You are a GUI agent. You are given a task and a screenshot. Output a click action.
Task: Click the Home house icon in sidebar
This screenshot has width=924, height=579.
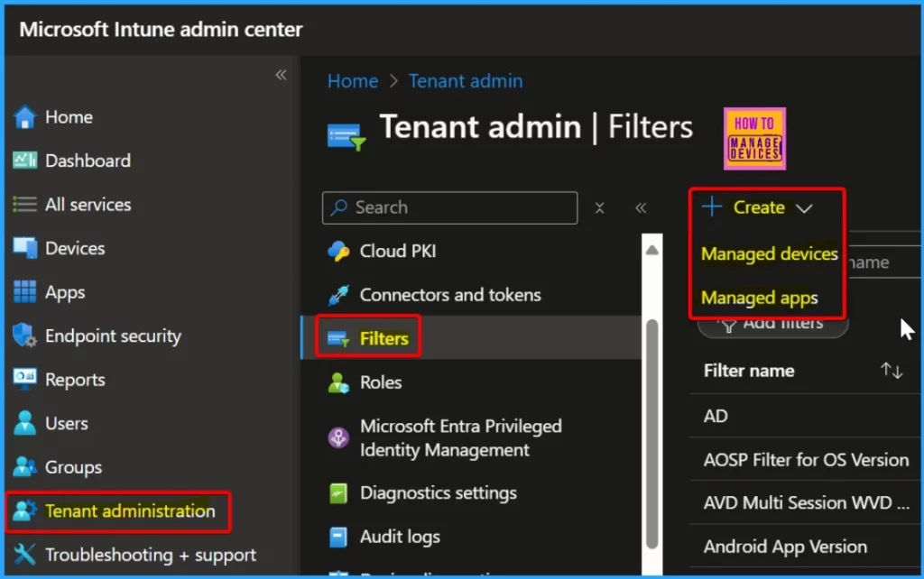click(x=24, y=116)
